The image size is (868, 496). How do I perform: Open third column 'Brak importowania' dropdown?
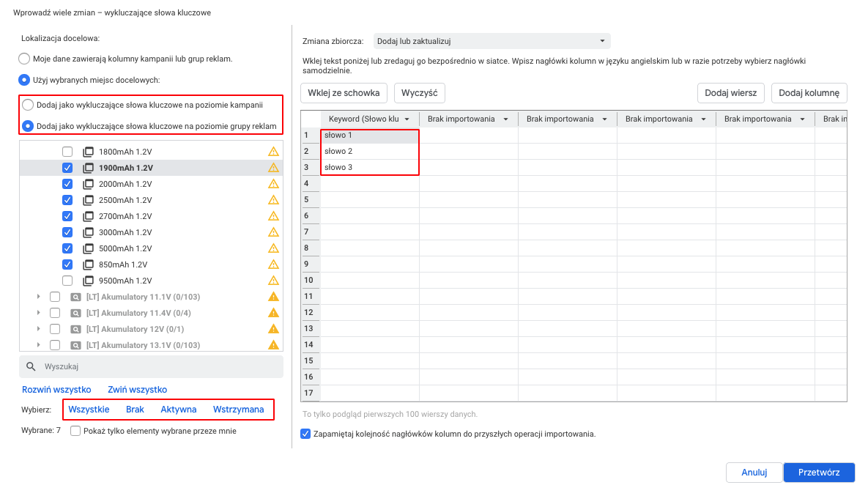pos(604,119)
